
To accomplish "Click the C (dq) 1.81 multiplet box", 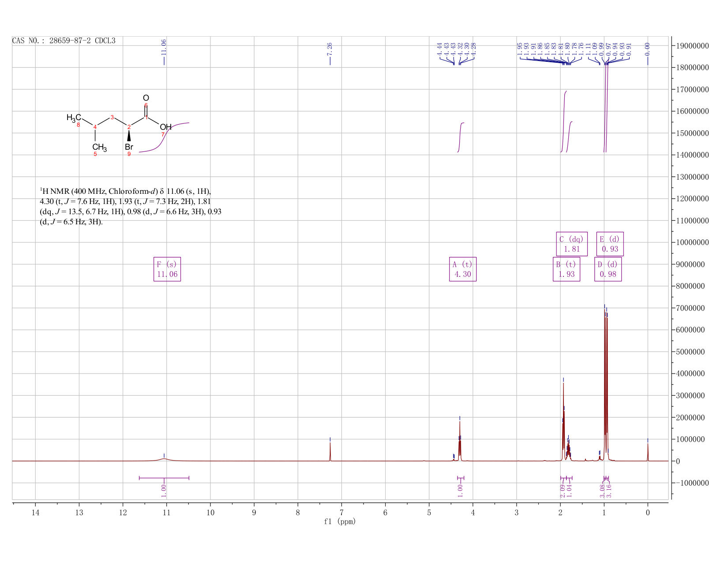I will pyautogui.click(x=572, y=244).
